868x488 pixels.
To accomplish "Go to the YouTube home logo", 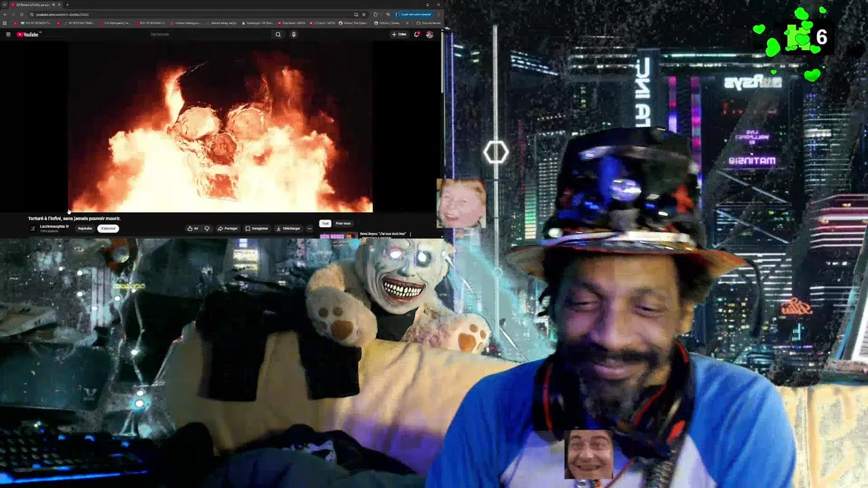I will click(28, 34).
